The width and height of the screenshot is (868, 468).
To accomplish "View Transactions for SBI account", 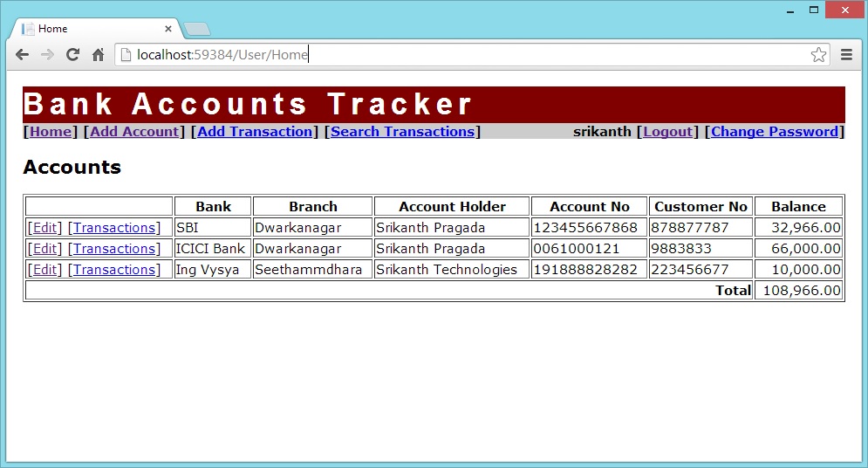I will click(114, 228).
